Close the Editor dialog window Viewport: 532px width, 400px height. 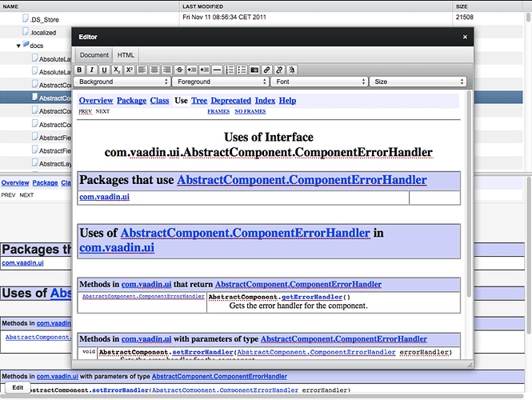(x=465, y=37)
